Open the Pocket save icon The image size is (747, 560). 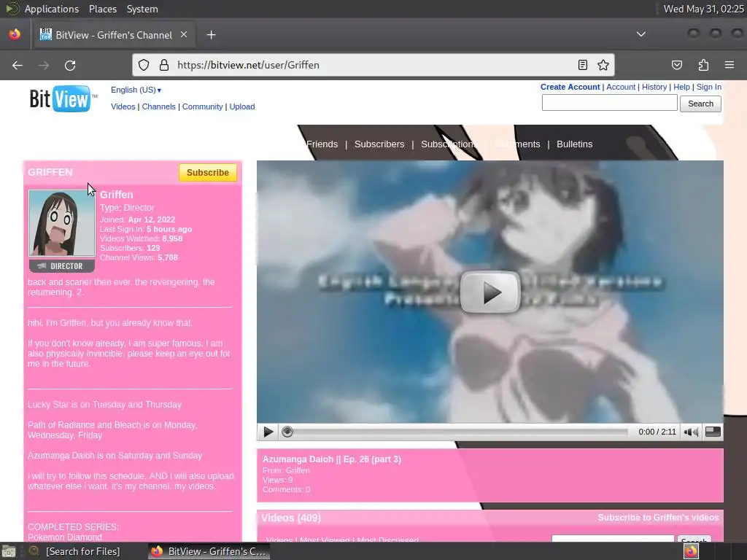677,65
